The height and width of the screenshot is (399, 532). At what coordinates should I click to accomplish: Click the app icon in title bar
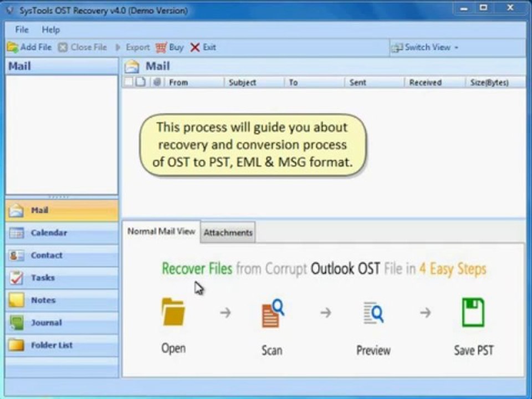10,11
